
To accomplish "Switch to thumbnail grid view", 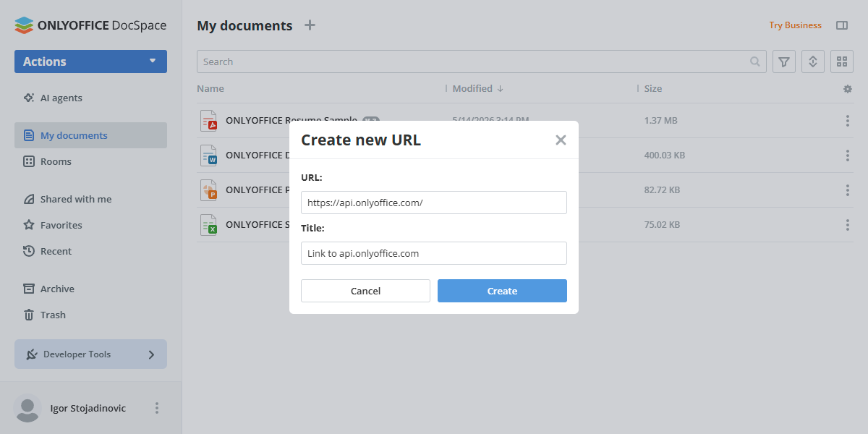I will (x=842, y=61).
